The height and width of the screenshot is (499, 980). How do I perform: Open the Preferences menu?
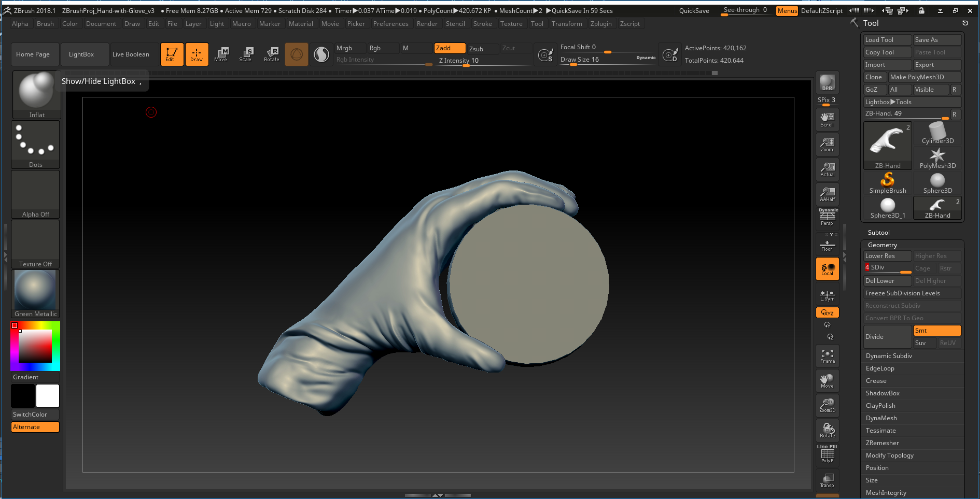[390, 24]
